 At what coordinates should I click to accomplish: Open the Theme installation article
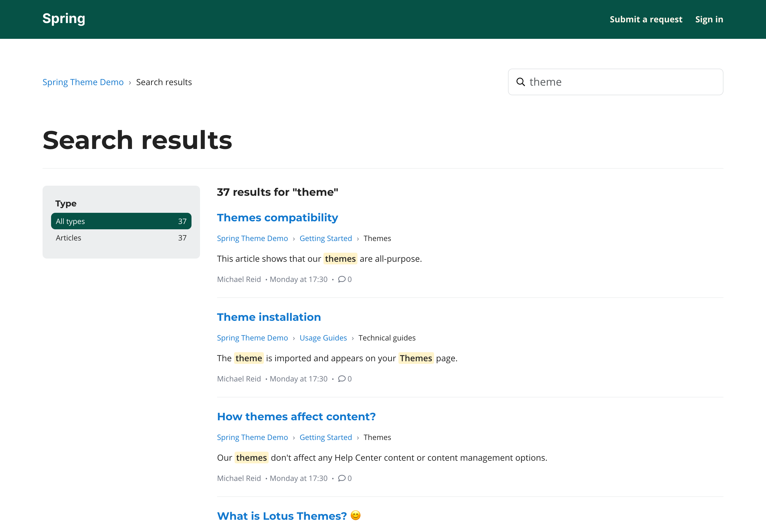pos(269,317)
